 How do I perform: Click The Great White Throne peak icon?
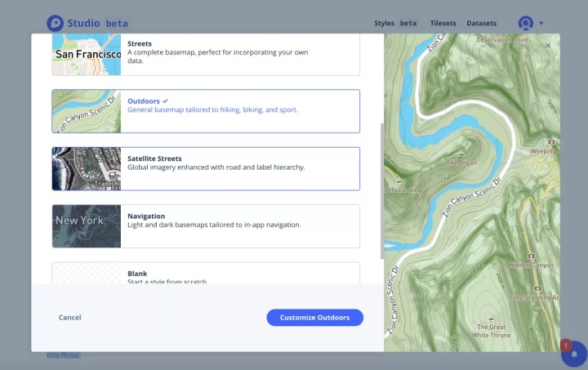(491, 319)
